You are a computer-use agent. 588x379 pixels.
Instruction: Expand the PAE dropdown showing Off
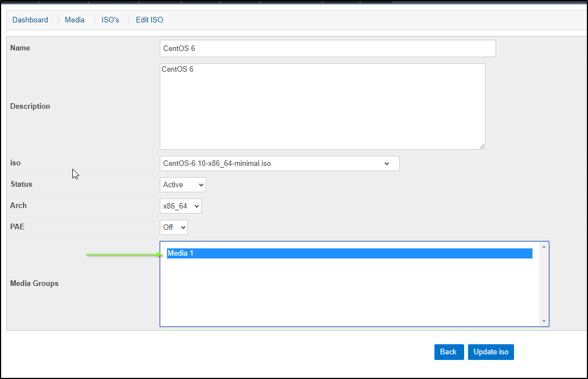173,227
